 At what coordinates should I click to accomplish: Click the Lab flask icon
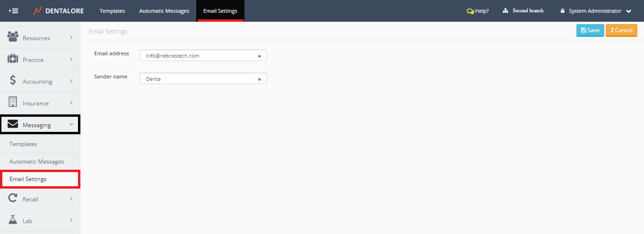click(13, 220)
